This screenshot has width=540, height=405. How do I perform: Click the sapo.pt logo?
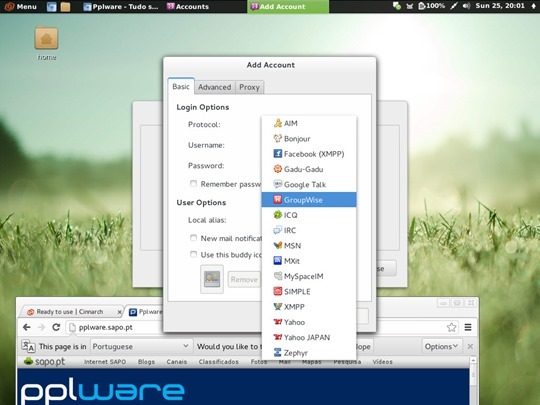point(44,362)
